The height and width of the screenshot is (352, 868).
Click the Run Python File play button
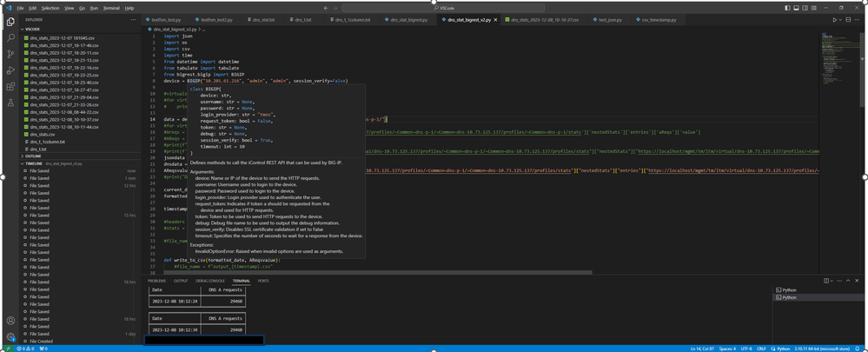click(835, 19)
